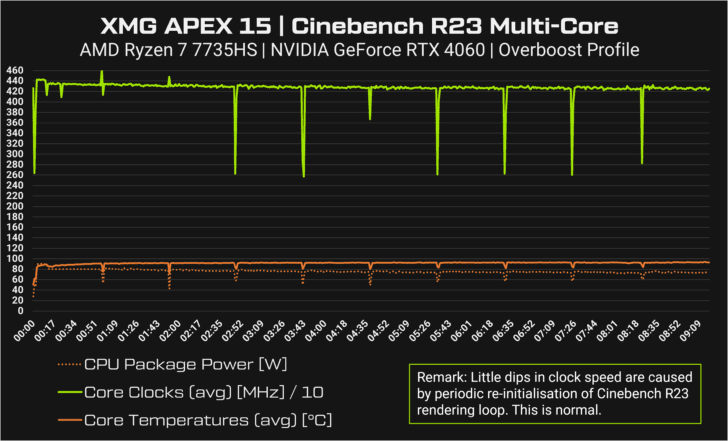Click the solid orange Core Temperatures legend swatch
Viewport: 728px width, 441px height.
pos(69,420)
